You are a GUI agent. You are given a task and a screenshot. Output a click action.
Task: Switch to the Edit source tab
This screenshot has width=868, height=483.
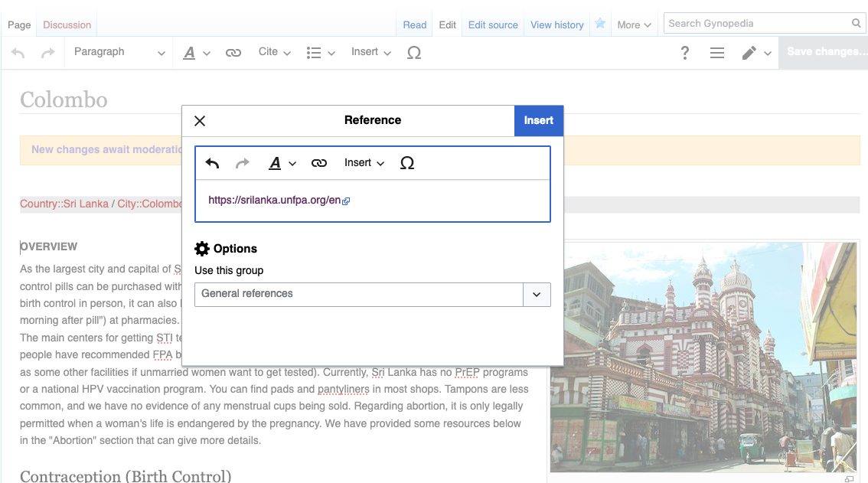[493, 24]
